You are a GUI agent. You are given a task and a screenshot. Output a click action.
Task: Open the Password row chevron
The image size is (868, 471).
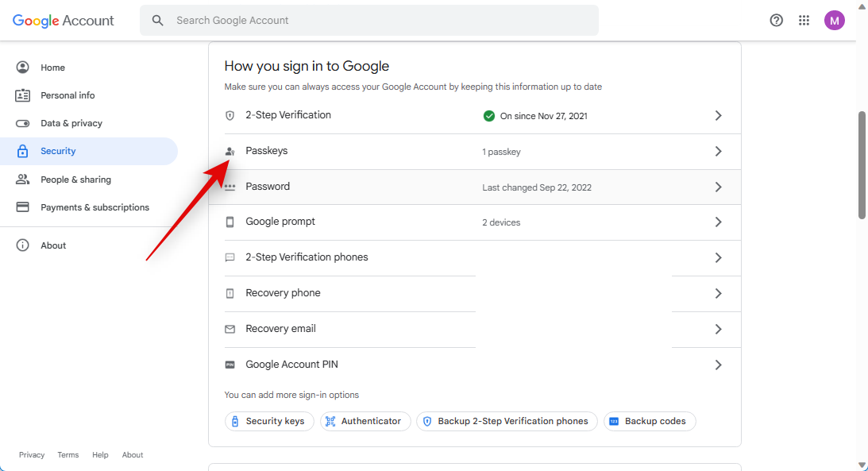coord(718,187)
